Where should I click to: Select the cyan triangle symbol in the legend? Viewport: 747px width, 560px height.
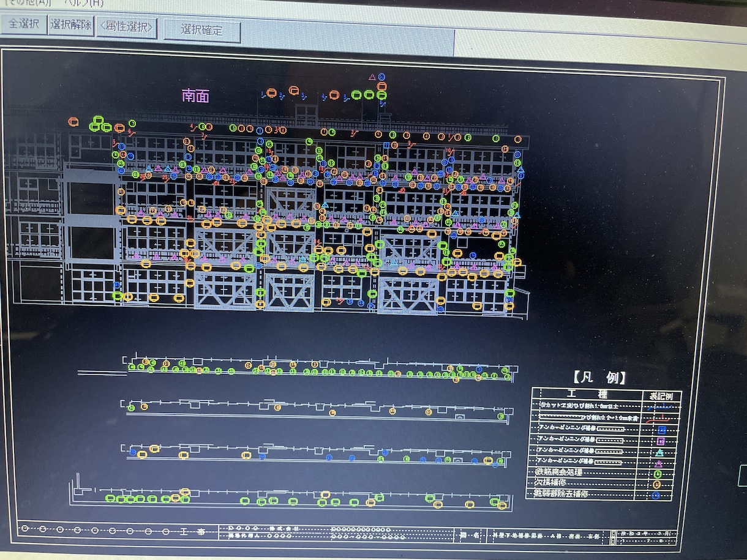[659, 452]
